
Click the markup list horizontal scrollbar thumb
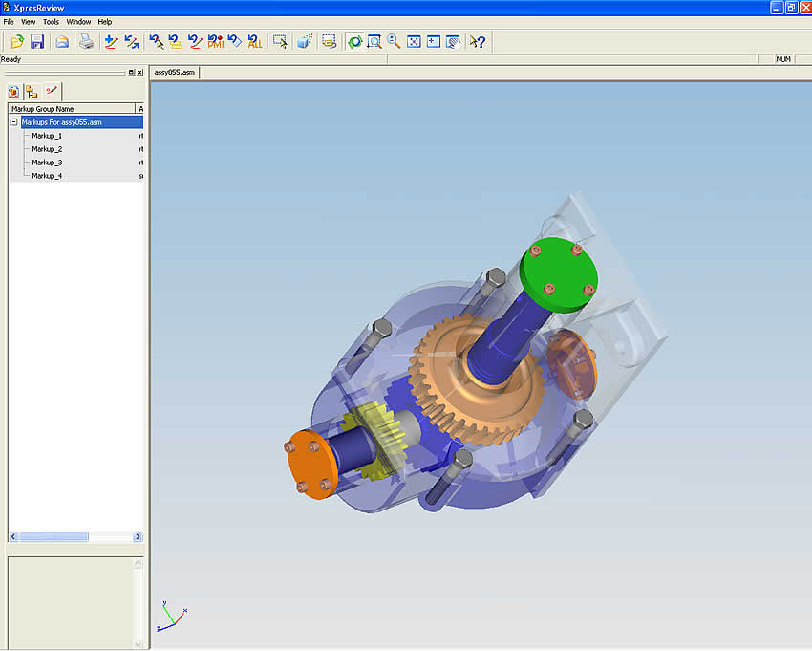(53, 537)
